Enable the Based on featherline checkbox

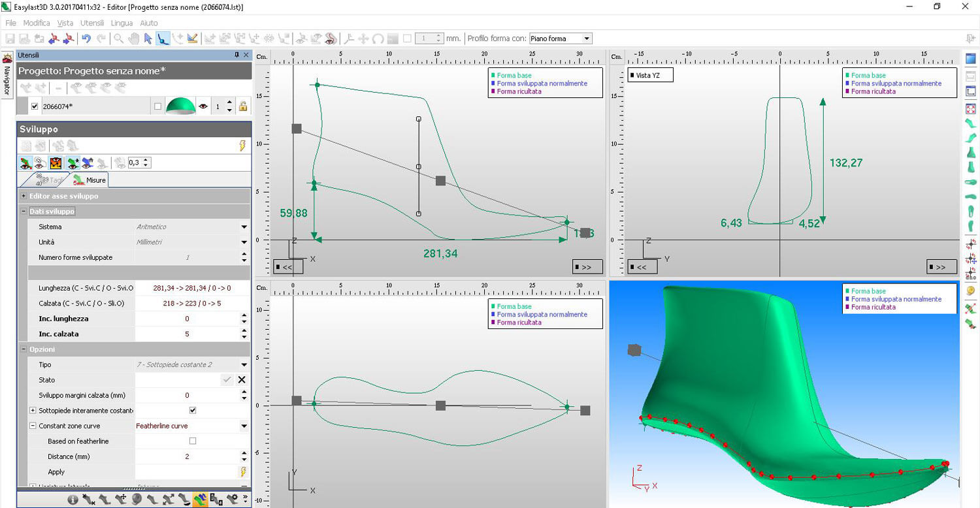pos(192,441)
